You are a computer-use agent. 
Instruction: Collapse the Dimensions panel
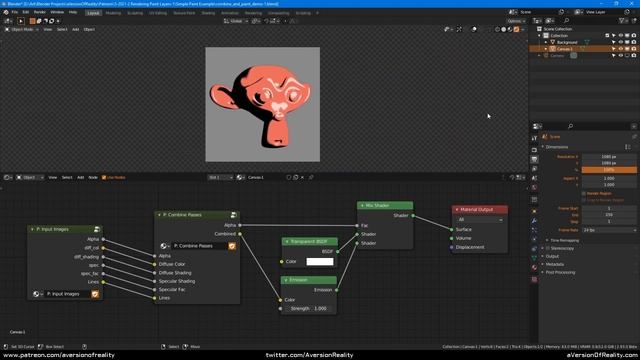point(557,147)
